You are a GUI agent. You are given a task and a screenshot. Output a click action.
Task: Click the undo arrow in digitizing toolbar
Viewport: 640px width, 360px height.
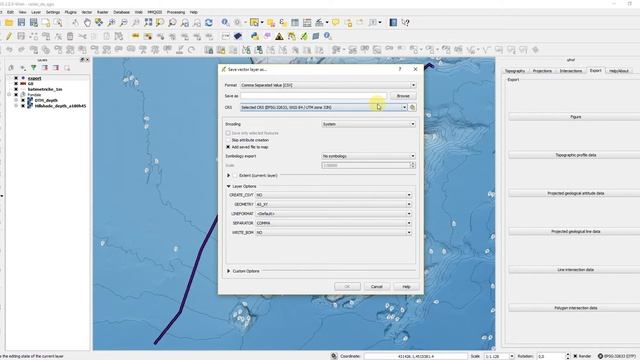point(9,50)
